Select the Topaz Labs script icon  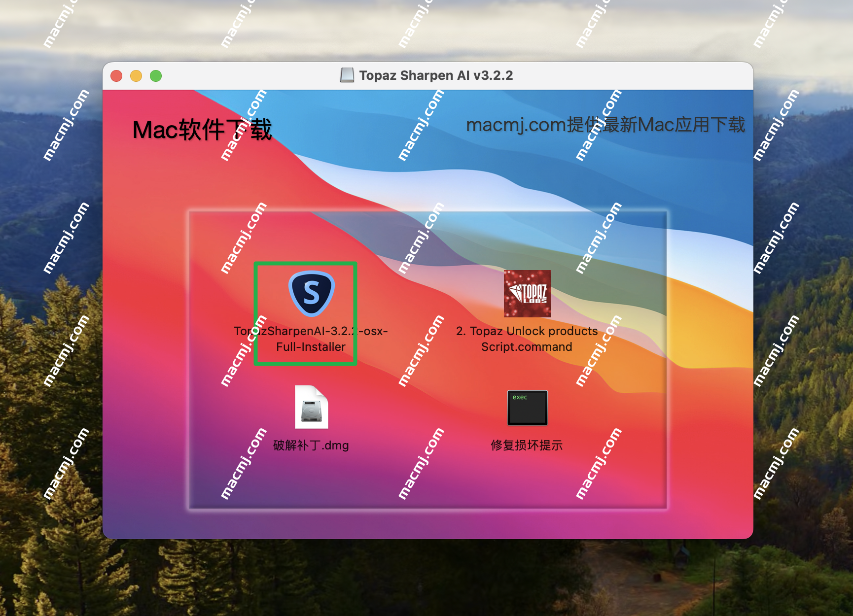(x=527, y=294)
